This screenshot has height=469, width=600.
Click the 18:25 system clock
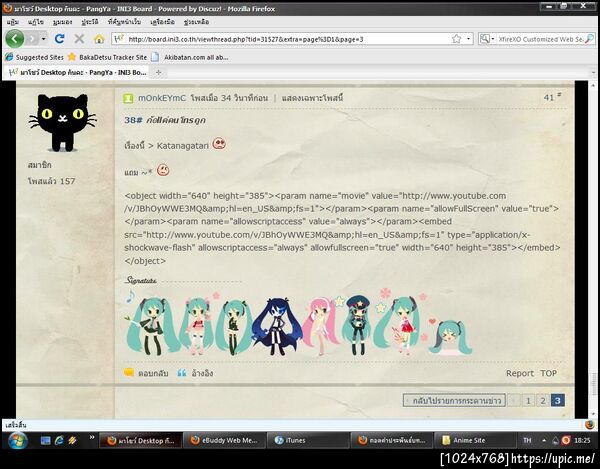click(x=582, y=440)
